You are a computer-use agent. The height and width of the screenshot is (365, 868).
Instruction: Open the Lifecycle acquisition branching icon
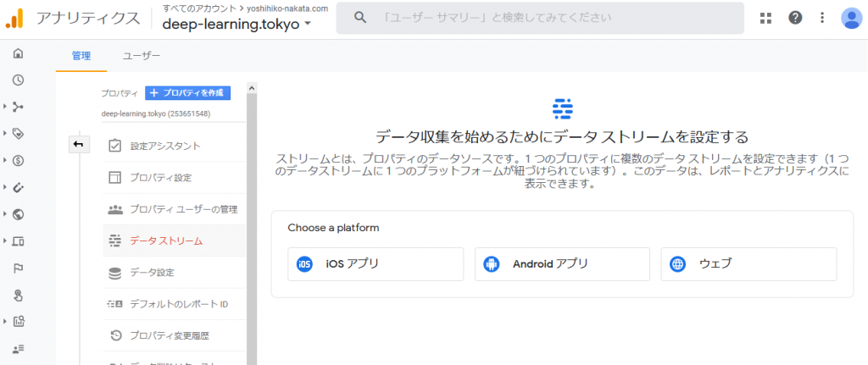19,107
